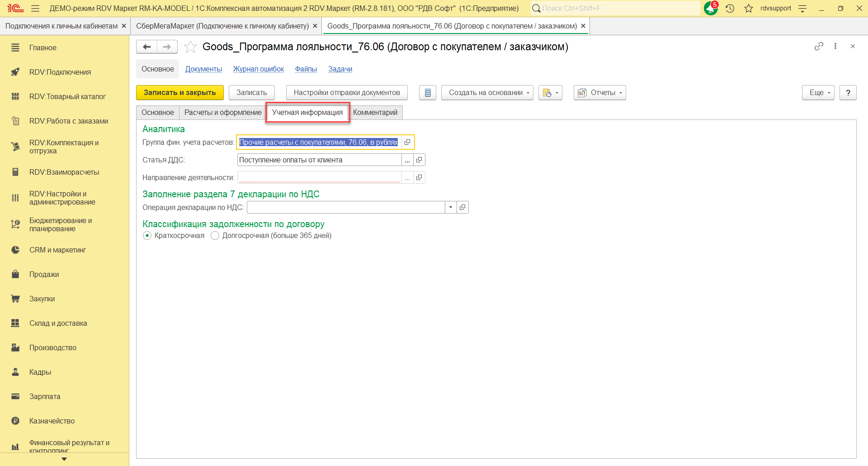
Task: Open field value for Статья ДДС
Action: [419, 160]
